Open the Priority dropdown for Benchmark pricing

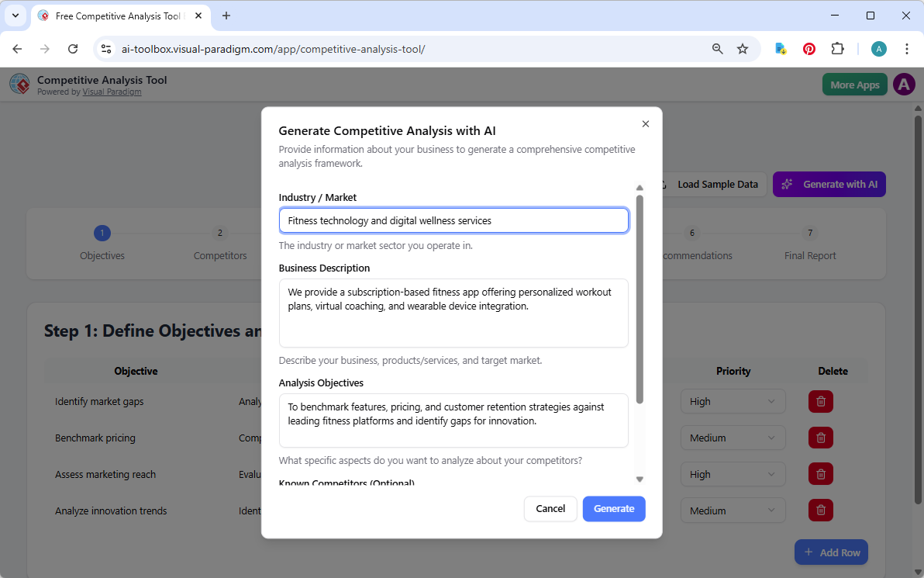(733, 438)
